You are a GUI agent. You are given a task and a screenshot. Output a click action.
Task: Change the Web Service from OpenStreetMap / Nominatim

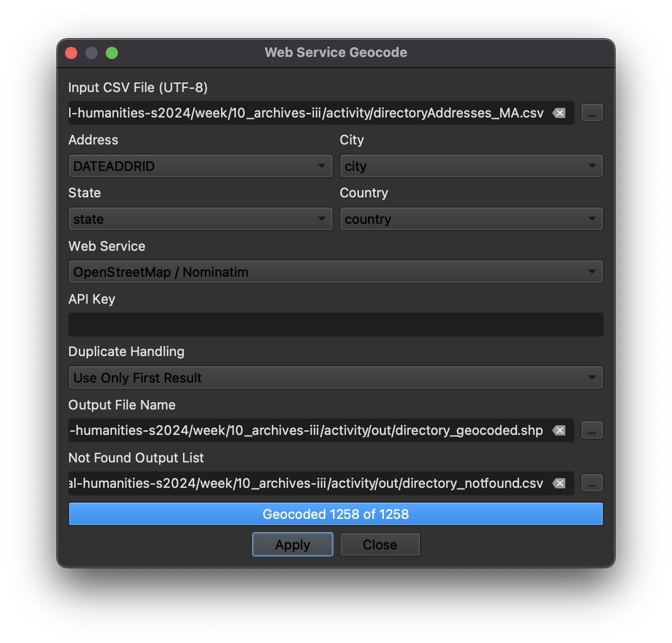[335, 272]
